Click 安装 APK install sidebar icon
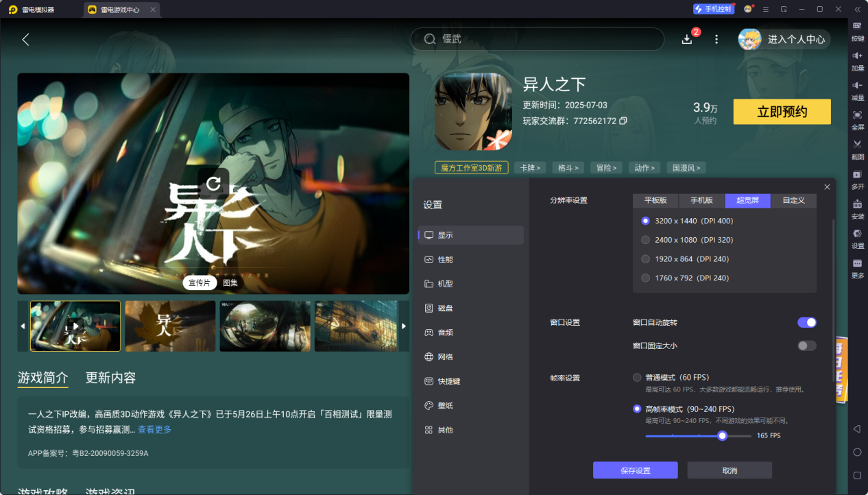The width and height of the screenshot is (868, 495). 857,209
